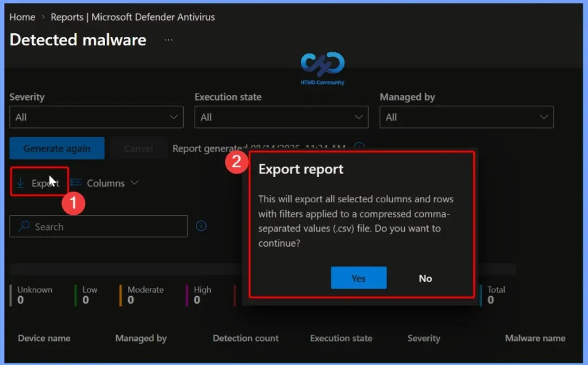
Task: Click the Search input field
Action: 98,226
